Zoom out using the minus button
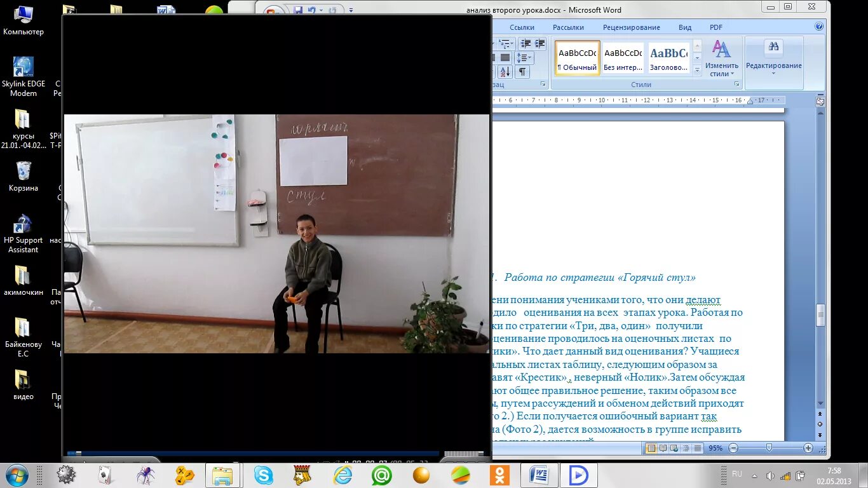868x488 pixels. 733,447
